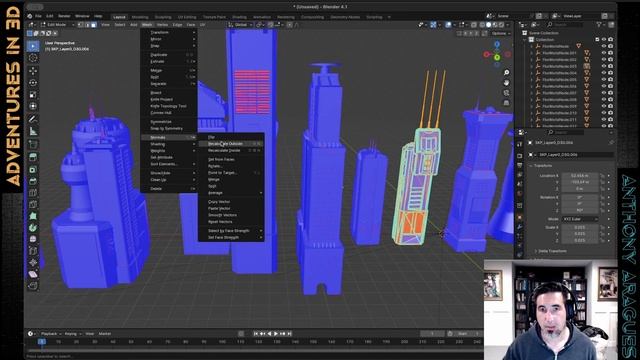Open viewport Options dropdown
Image resolution: width=640 pixels, height=360 pixels.
pos(500,33)
